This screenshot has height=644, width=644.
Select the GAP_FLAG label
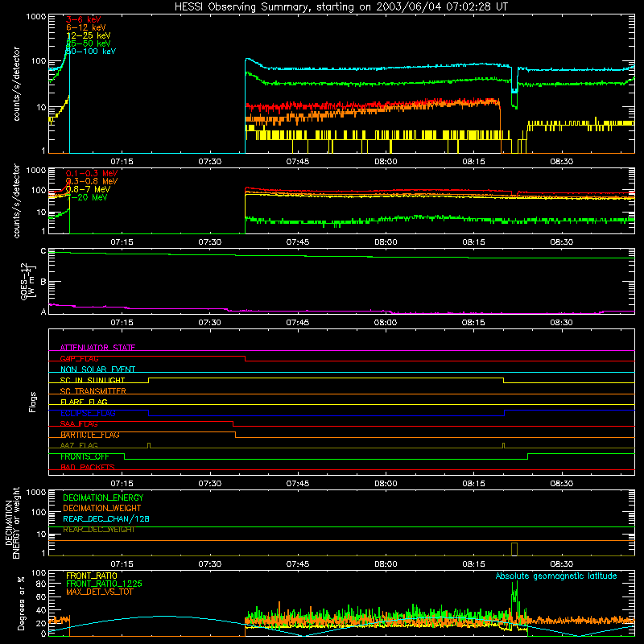point(79,358)
